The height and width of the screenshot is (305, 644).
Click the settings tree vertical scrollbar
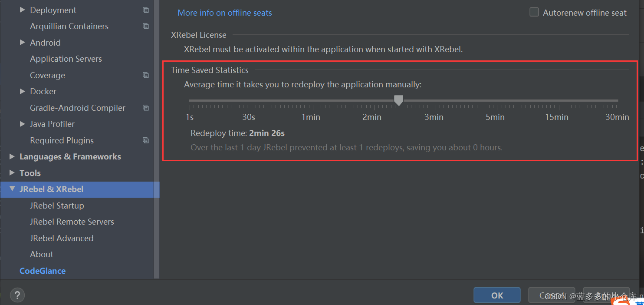click(x=157, y=139)
